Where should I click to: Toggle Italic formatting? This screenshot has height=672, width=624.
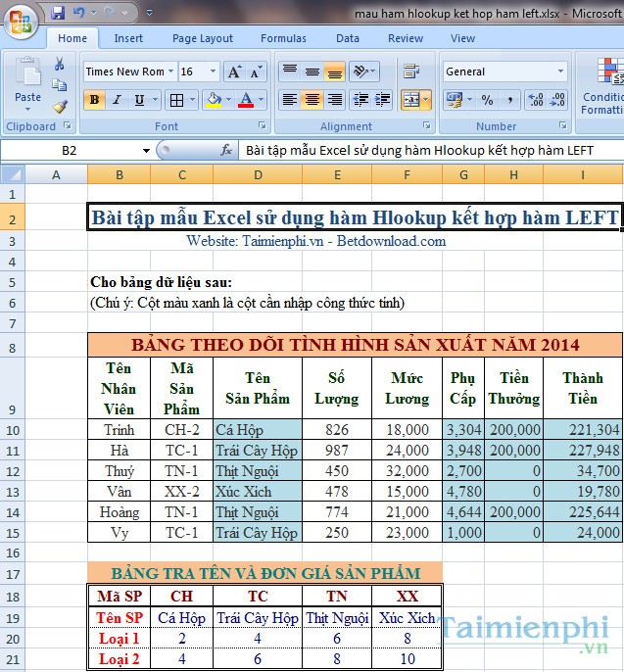(x=117, y=100)
